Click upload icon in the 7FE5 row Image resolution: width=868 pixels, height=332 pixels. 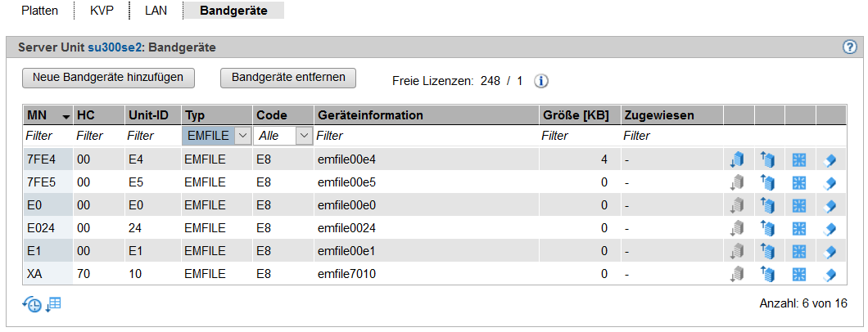pos(767,182)
